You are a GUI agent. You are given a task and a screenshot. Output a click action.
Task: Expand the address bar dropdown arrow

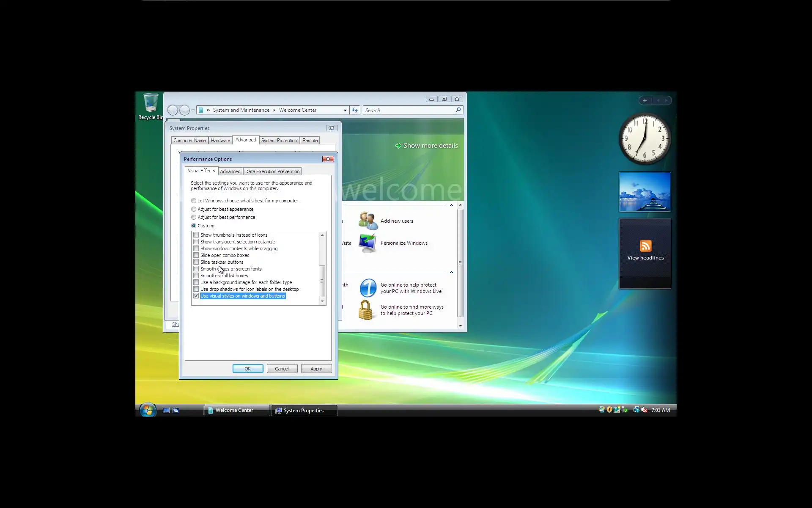tap(345, 110)
